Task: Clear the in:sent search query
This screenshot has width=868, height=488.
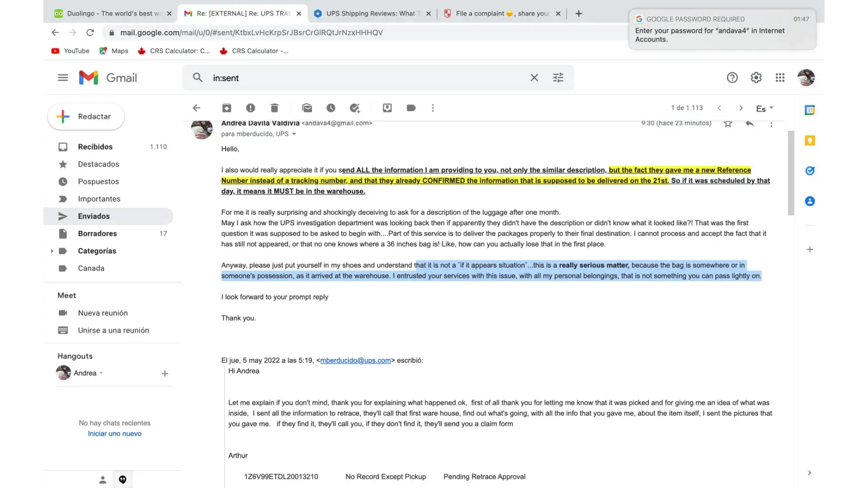Action: click(x=534, y=78)
